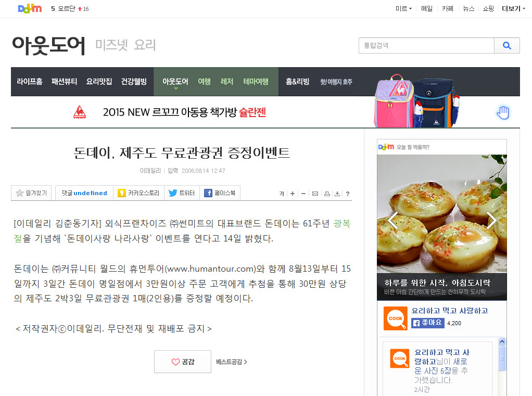Increase font size with plus icon
The height and width of the screenshot is (396, 532).
click(x=293, y=194)
